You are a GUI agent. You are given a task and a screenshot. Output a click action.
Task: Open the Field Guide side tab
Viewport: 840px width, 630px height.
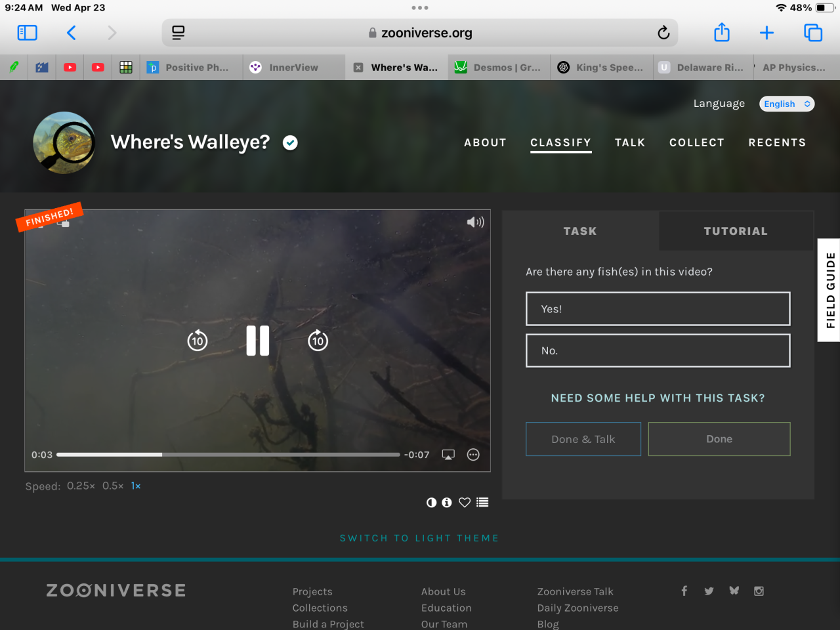click(x=829, y=290)
